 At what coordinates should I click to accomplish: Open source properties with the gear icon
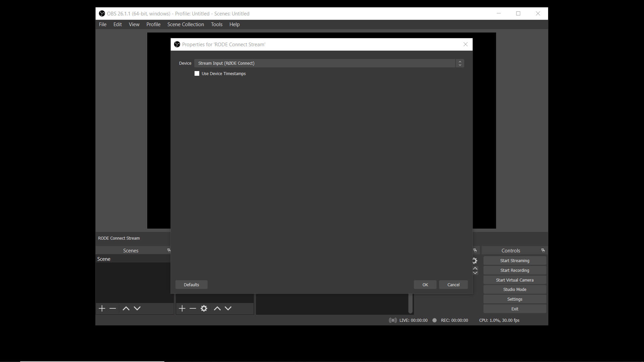(x=204, y=308)
